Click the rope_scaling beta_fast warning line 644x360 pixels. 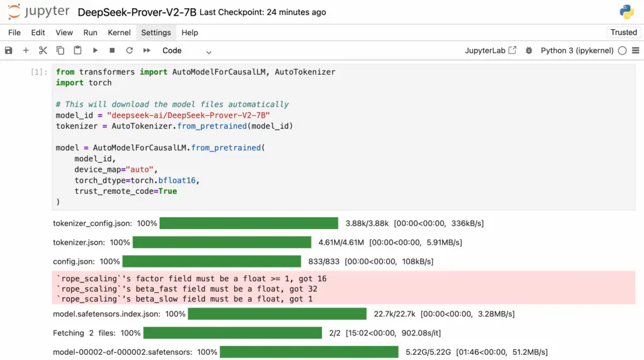[x=187, y=289]
